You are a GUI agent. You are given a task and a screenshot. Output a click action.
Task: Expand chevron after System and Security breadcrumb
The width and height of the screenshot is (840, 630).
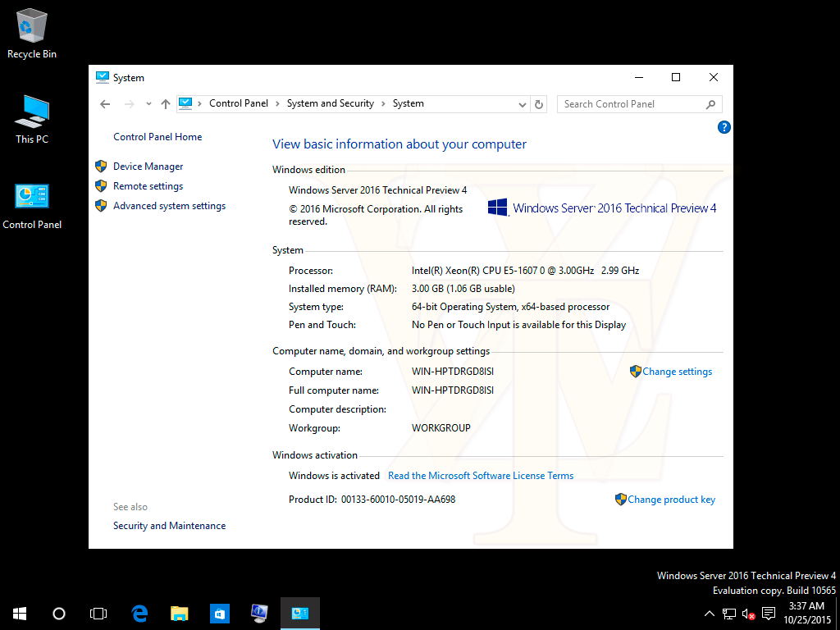click(x=383, y=103)
